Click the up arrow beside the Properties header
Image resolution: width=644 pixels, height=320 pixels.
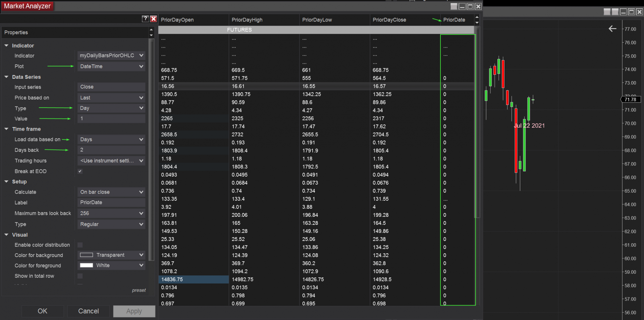(151, 29)
